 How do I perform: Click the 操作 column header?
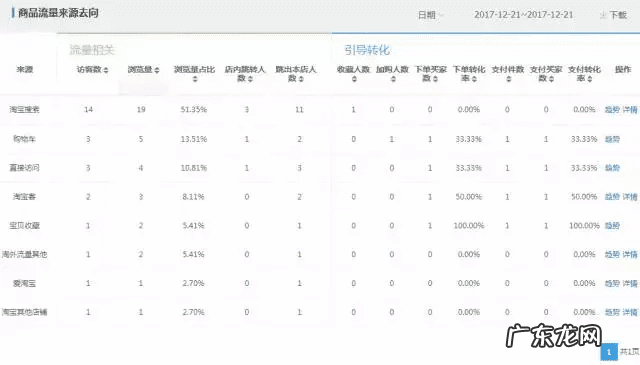(623, 69)
